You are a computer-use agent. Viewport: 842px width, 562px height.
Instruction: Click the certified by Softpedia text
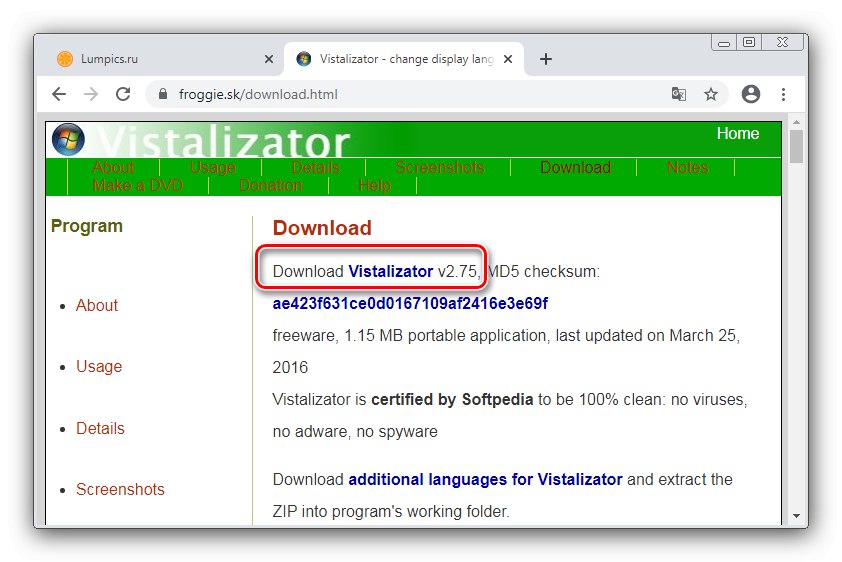click(452, 399)
